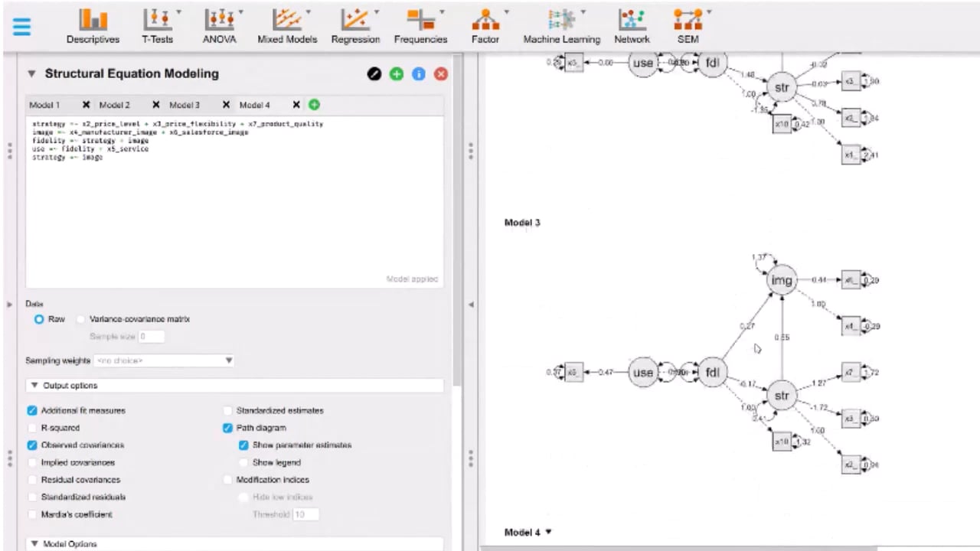
Task: Open the Sampling weights dropdown
Action: pos(164,360)
